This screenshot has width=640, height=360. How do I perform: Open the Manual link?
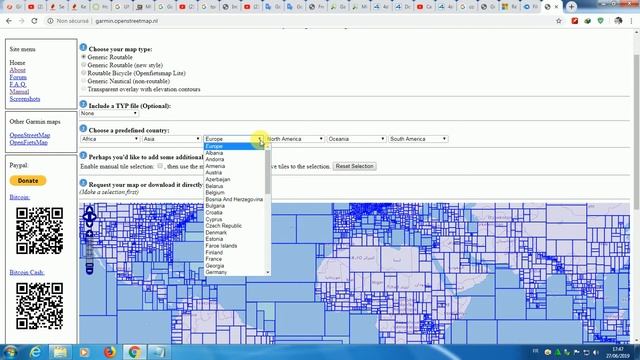19,91
